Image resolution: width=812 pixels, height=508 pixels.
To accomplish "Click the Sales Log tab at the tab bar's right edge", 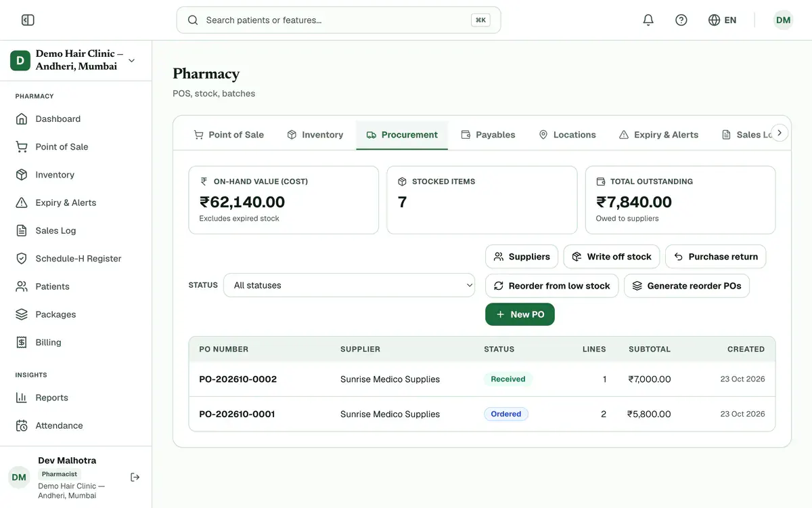I will coord(747,135).
